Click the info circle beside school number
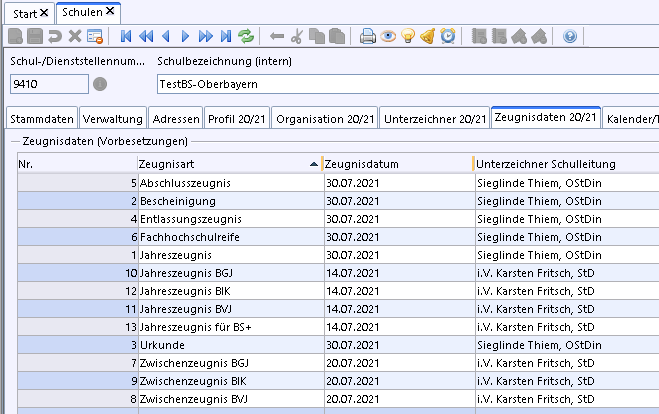The image size is (659, 414). 100,84
